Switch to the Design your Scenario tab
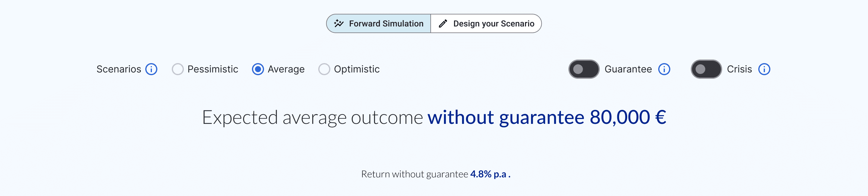This screenshot has width=868, height=196. (x=486, y=23)
